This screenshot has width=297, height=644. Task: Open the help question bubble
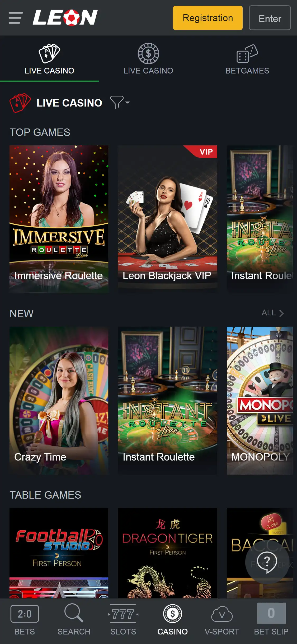(267, 562)
